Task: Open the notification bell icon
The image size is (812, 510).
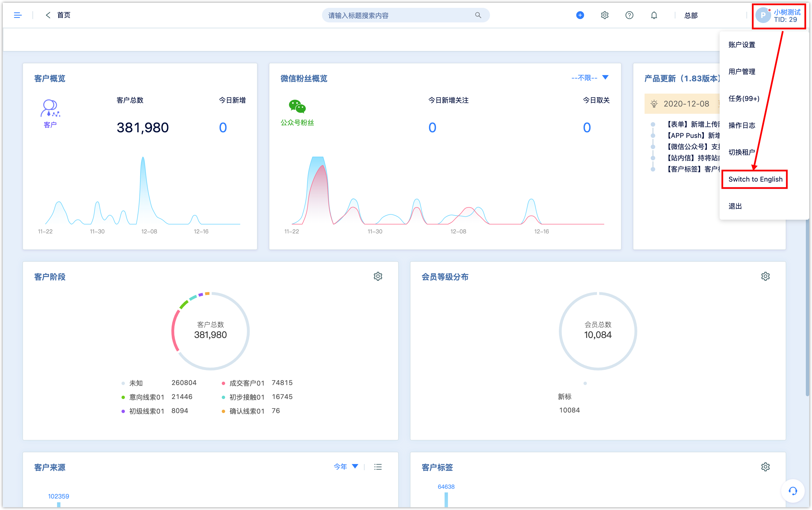Action: pos(654,15)
